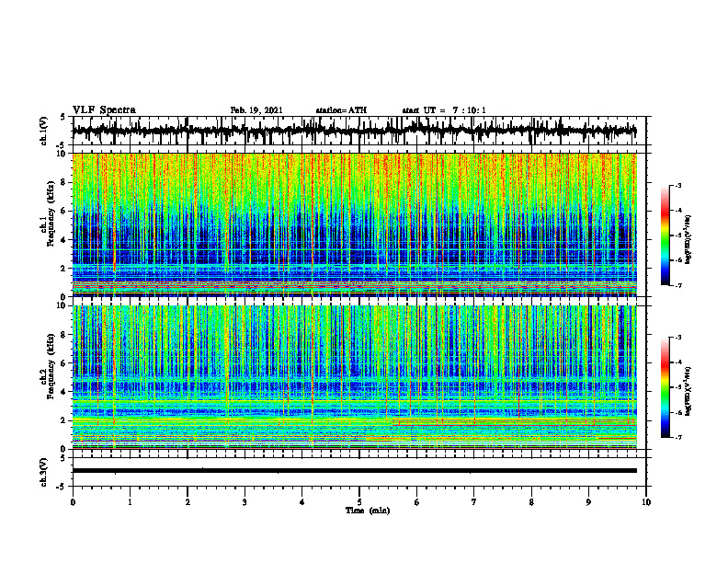
Task: Click the ch.1 voltage waveform trace
Action: click(x=354, y=131)
